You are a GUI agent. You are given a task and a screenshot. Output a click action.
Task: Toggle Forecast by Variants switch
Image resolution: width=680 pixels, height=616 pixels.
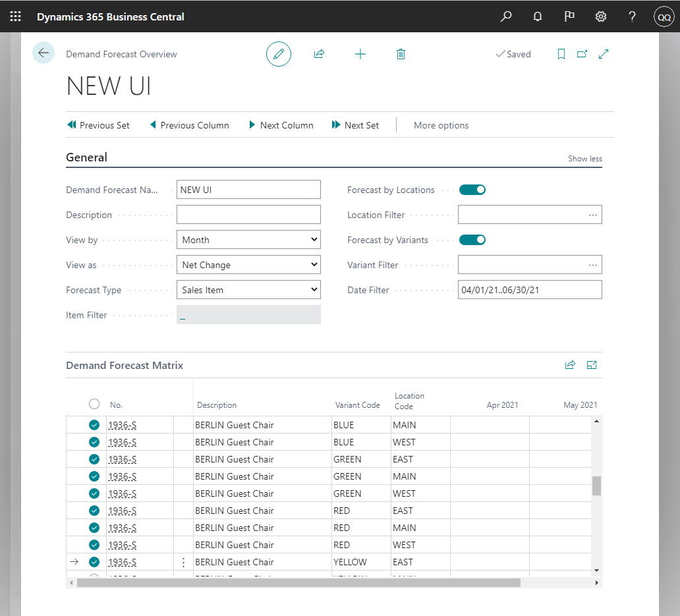pyautogui.click(x=472, y=240)
